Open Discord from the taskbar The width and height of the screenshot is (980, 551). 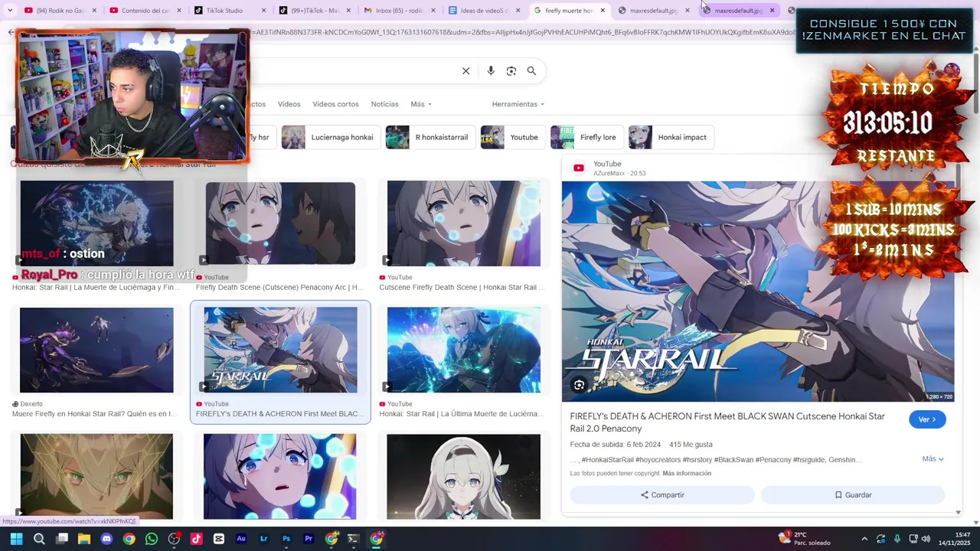coord(106,539)
